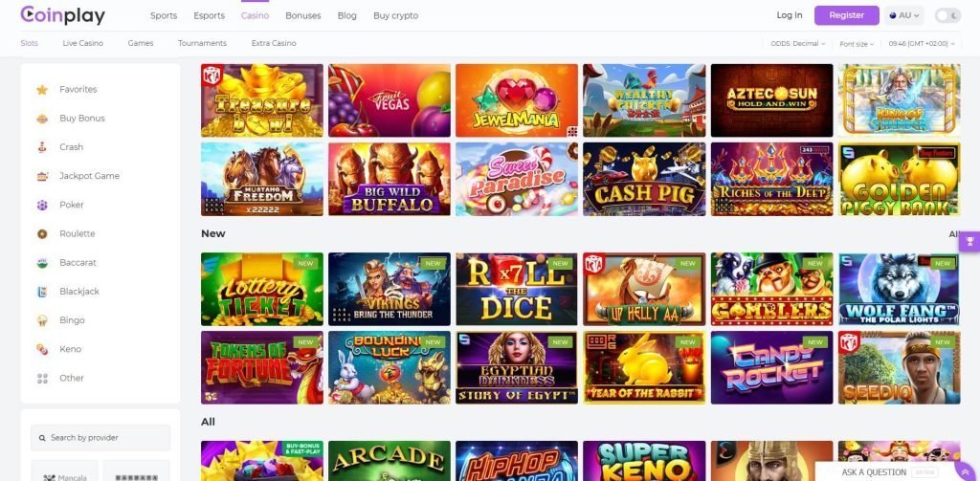
Task: Open the ODDS: Decimal dropdown
Action: click(x=795, y=44)
